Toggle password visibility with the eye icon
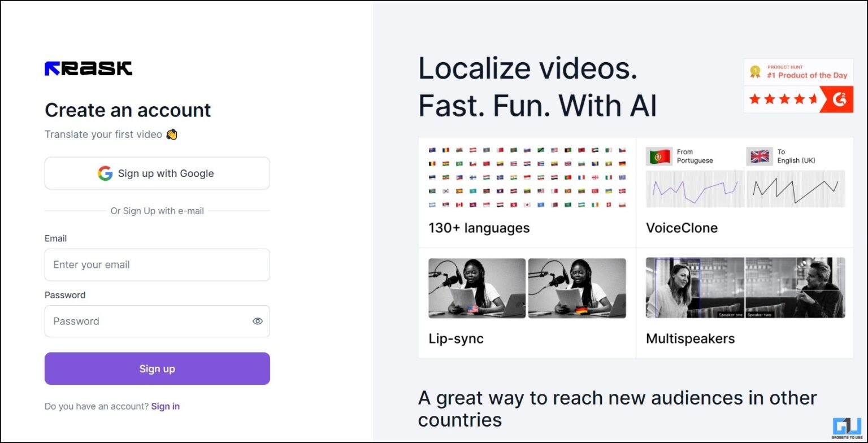Viewport: 868px width, 443px height. click(x=258, y=321)
